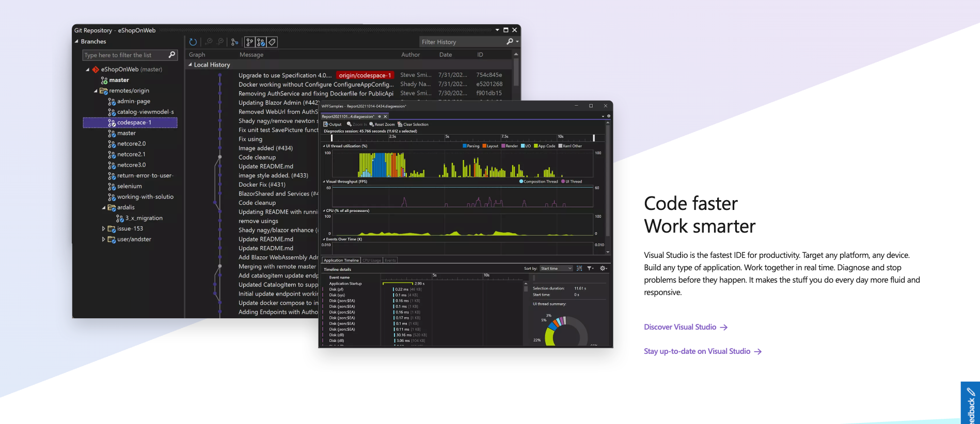Collapse the Visual throughput (FPS) graph
This screenshot has height=424, width=980.
click(x=324, y=182)
